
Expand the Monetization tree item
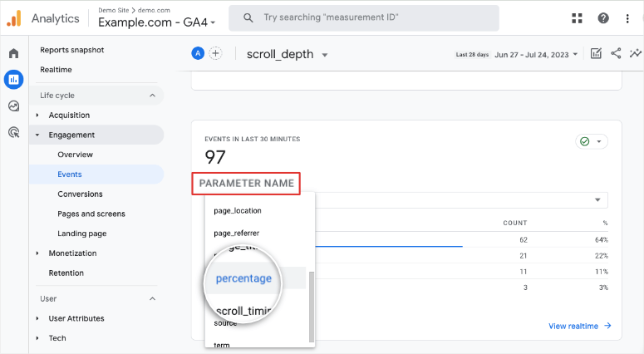click(x=37, y=253)
